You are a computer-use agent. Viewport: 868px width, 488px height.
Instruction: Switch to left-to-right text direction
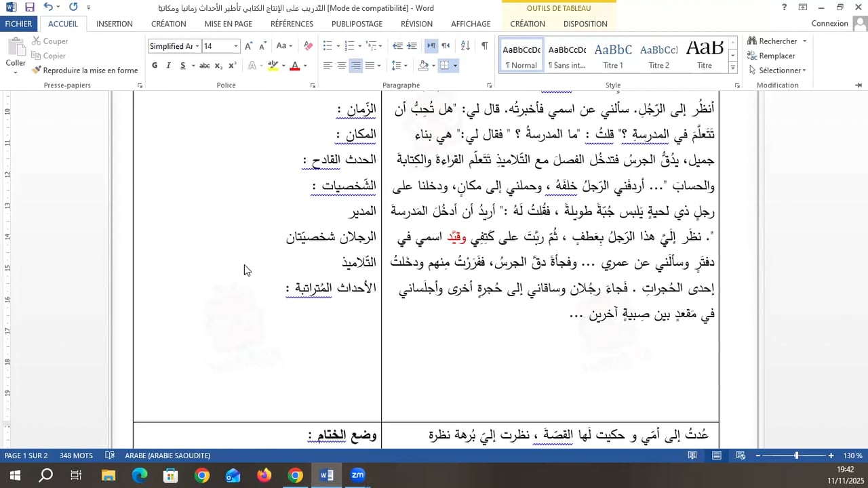pos(431,46)
